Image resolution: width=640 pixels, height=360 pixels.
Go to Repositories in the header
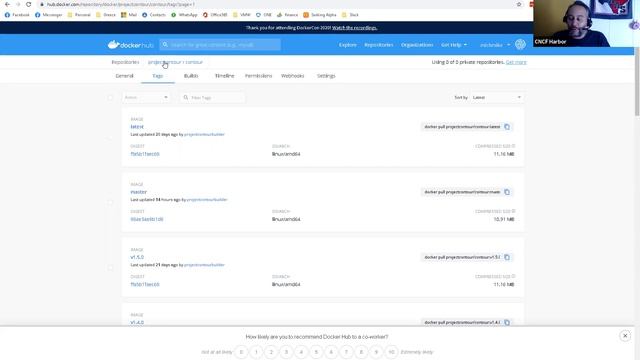(379, 45)
